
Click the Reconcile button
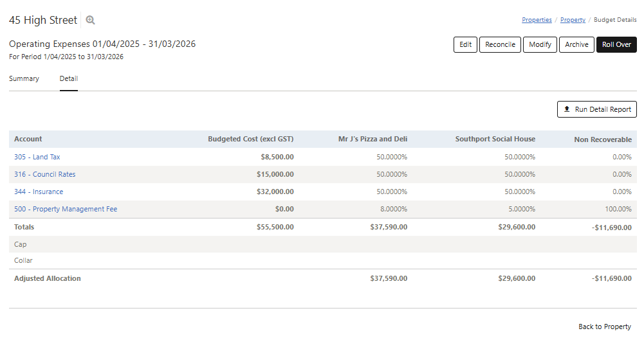pos(500,45)
